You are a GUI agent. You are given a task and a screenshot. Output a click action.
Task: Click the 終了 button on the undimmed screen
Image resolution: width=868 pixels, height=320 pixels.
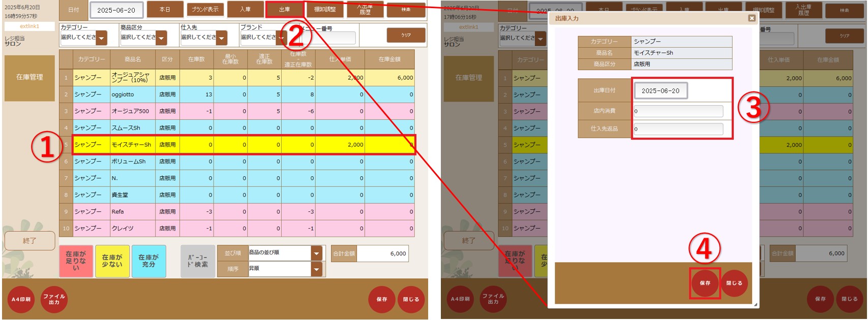[29, 241]
